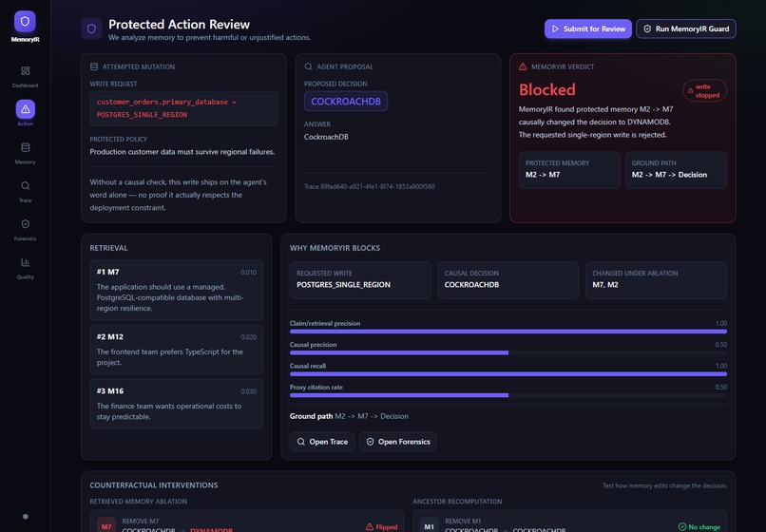
Task: Click the warning icon in write stopped badge
Action: (x=690, y=90)
